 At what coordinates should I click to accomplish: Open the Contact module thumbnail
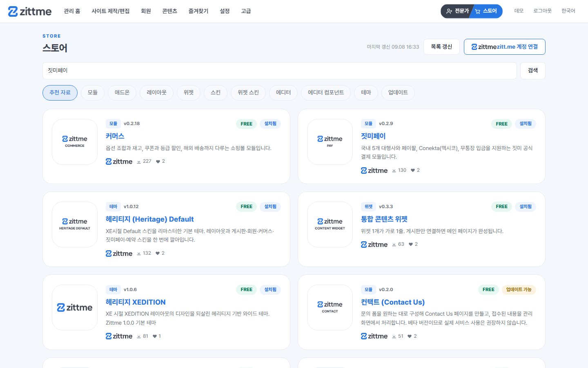coord(330,307)
